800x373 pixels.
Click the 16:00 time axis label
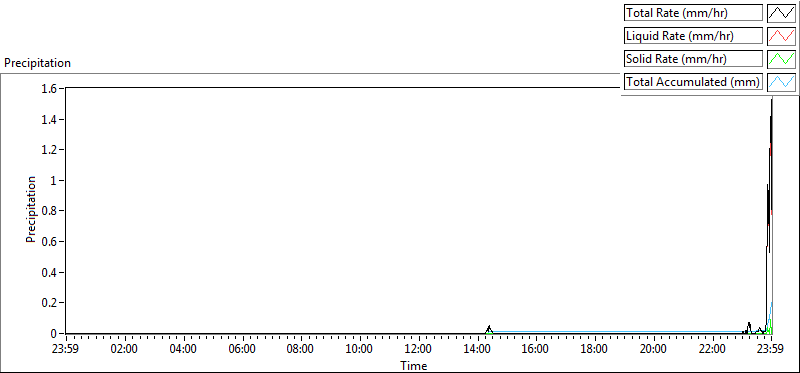(x=536, y=350)
